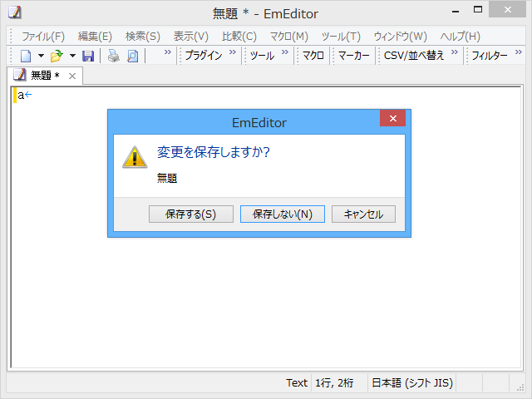Click the 1行, 2桁 status bar entry
532x399 pixels.
click(x=334, y=382)
